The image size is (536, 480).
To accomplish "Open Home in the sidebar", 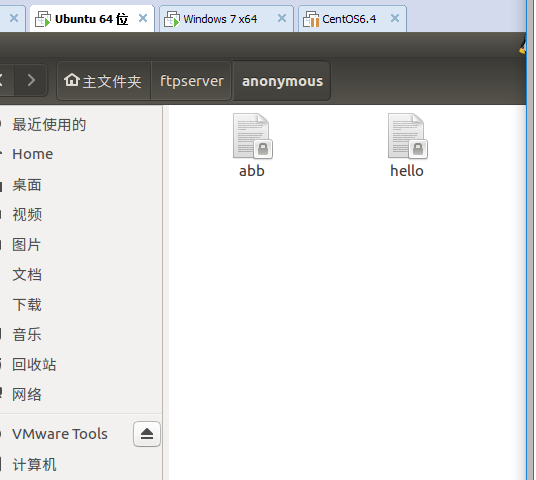I will click(x=81, y=154).
